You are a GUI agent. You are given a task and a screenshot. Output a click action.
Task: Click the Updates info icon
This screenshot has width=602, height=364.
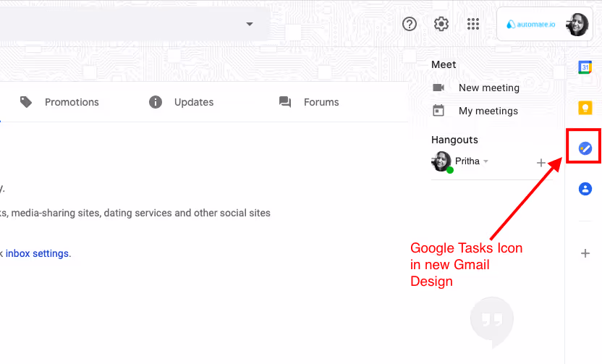(x=155, y=102)
